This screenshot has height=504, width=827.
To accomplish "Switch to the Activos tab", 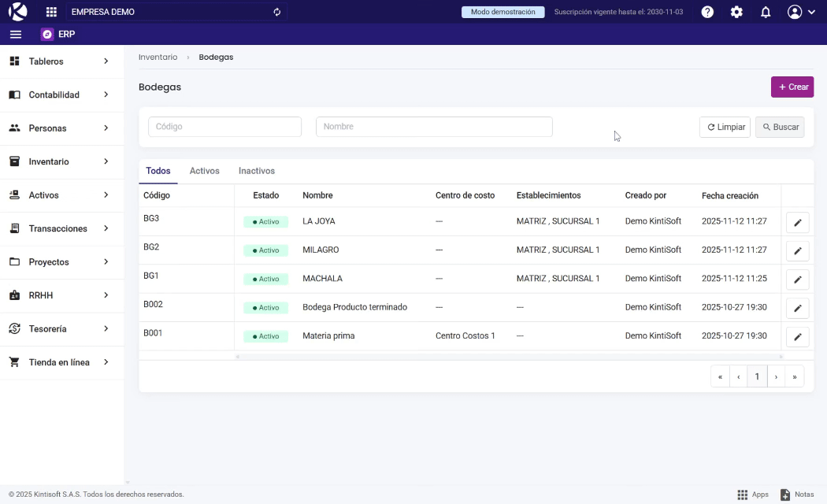I will pos(205,171).
